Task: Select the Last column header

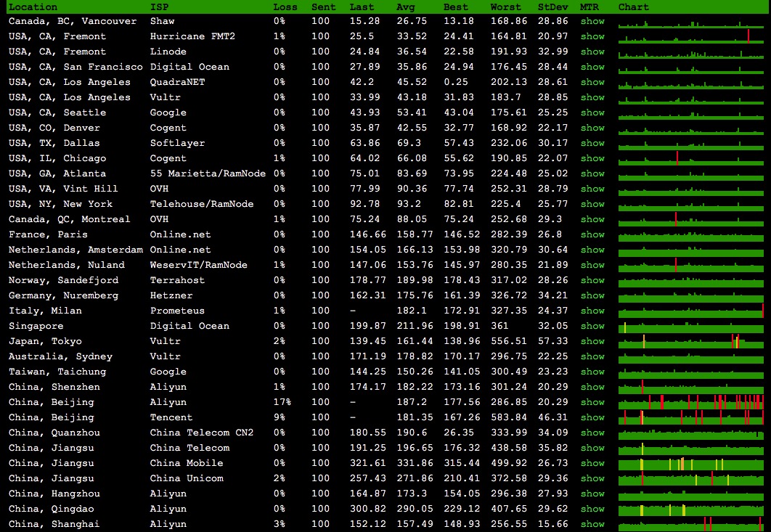Action: click(362, 7)
